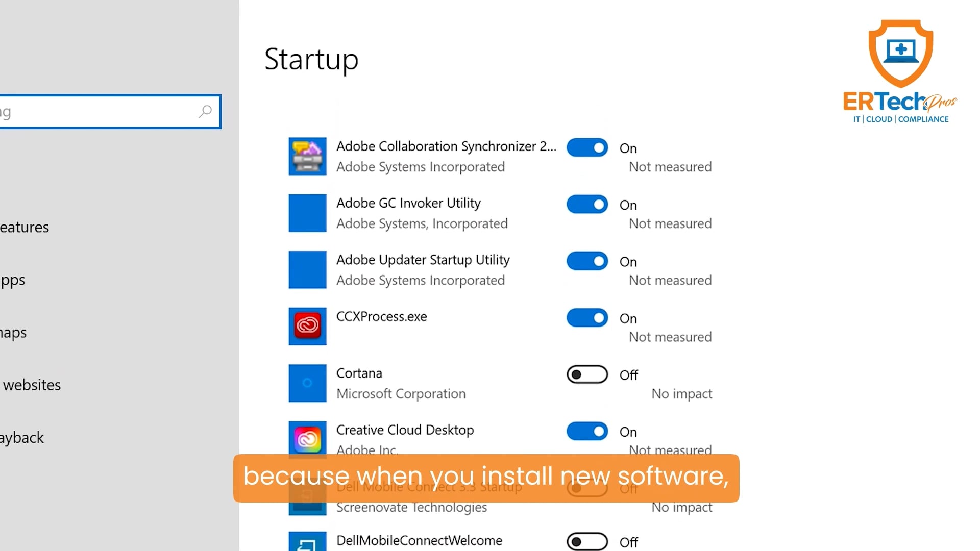Open the sidebar item ending in 'aps'
The height and width of the screenshot is (551, 980).
[x=13, y=333]
